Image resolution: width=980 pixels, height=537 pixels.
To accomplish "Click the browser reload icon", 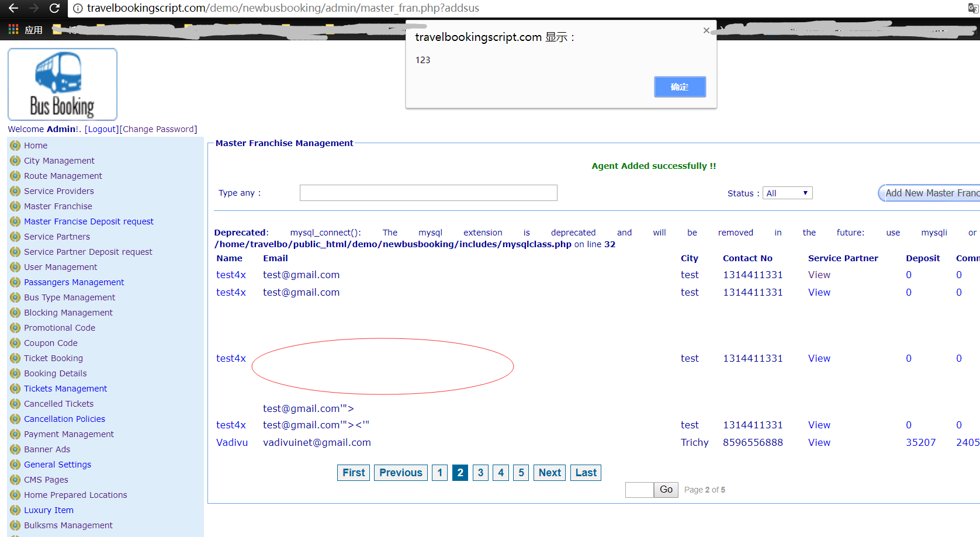I will click(x=54, y=8).
